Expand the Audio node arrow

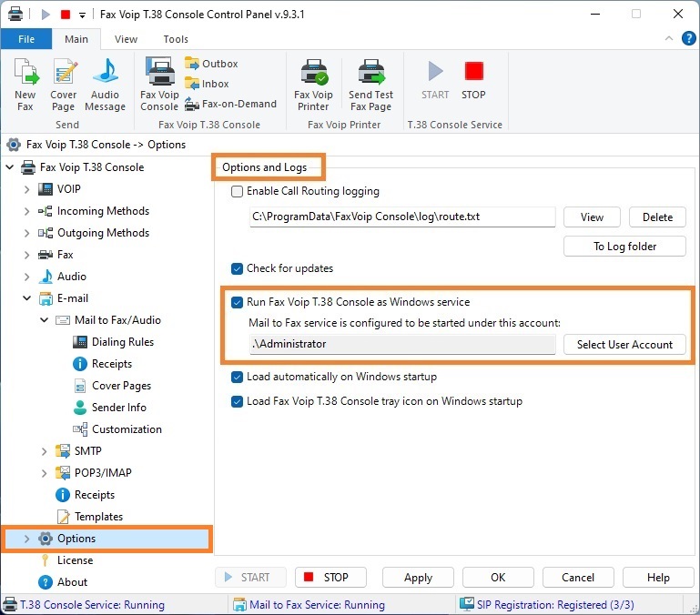pyautogui.click(x=26, y=277)
